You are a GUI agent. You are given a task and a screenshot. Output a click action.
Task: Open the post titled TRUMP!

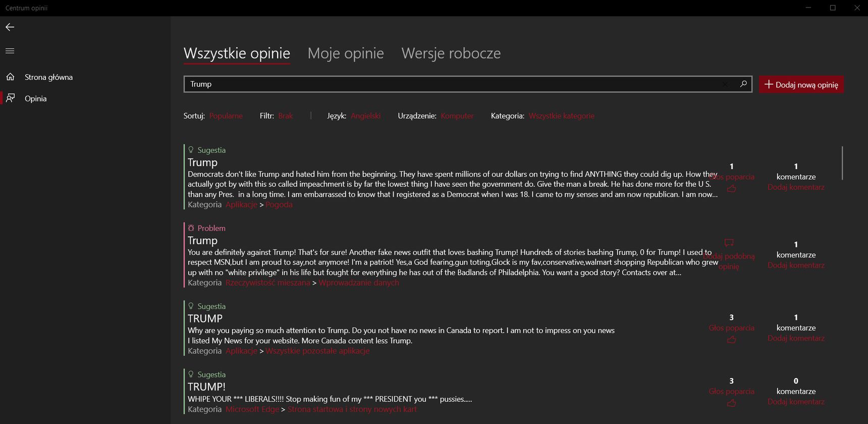206,387
